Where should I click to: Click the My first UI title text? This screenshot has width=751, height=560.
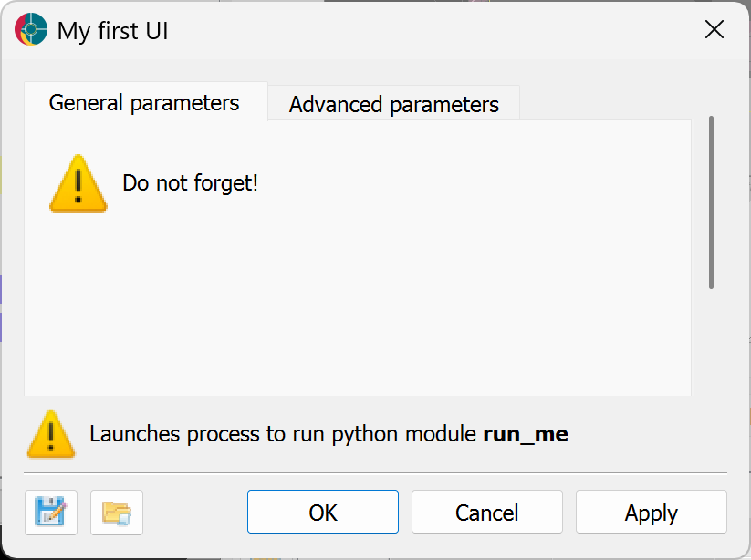112,31
